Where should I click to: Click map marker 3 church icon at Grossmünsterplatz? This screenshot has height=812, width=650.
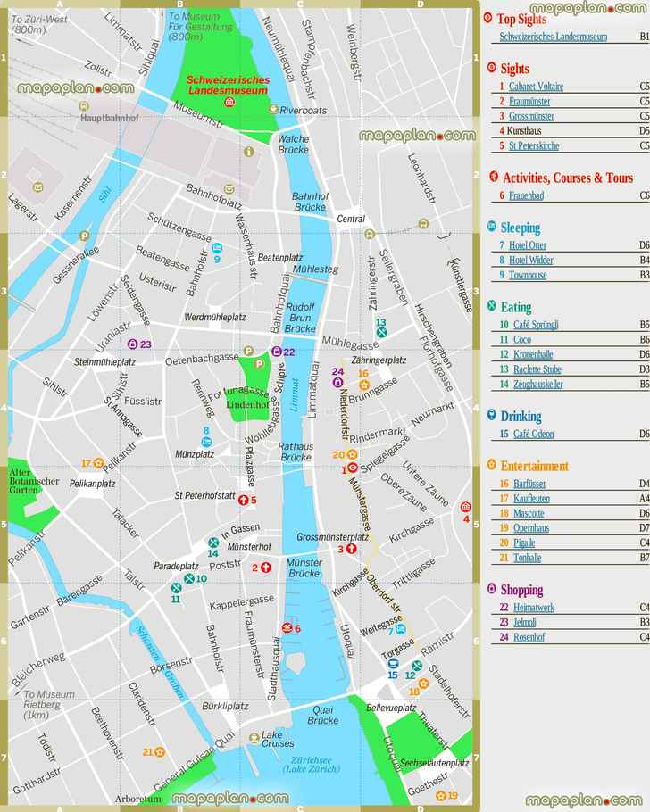352,549
